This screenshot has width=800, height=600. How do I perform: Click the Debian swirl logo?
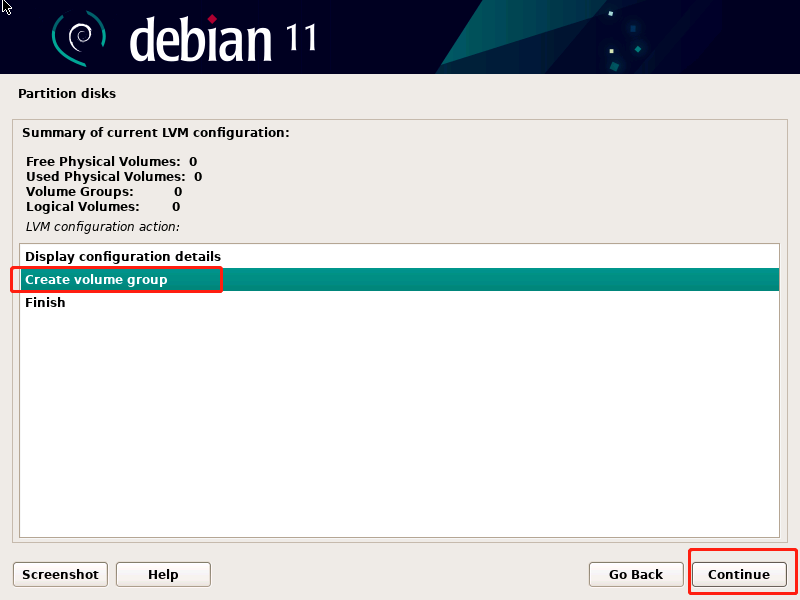[x=79, y=38]
